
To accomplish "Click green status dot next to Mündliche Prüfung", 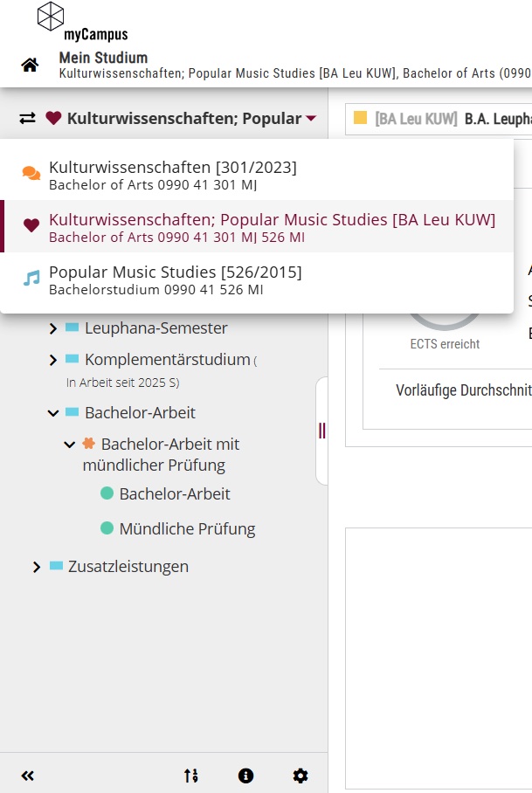I will click(107, 528).
